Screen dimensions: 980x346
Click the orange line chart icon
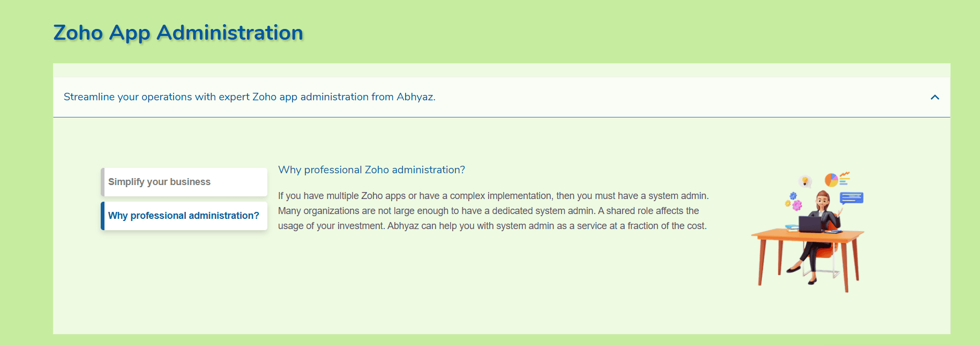pos(845,174)
